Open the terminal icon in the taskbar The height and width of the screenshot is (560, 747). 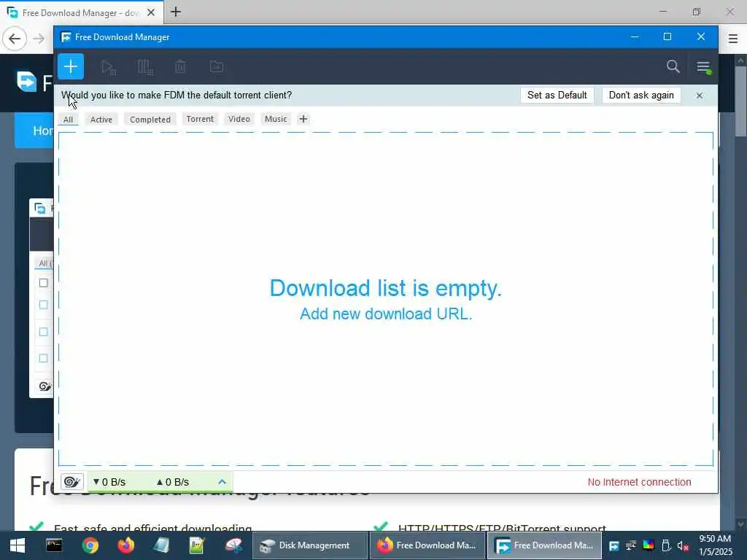tap(54, 545)
